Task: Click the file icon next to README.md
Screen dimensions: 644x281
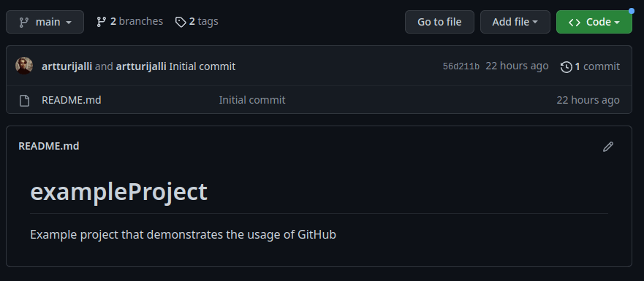Action: pos(25,101)
